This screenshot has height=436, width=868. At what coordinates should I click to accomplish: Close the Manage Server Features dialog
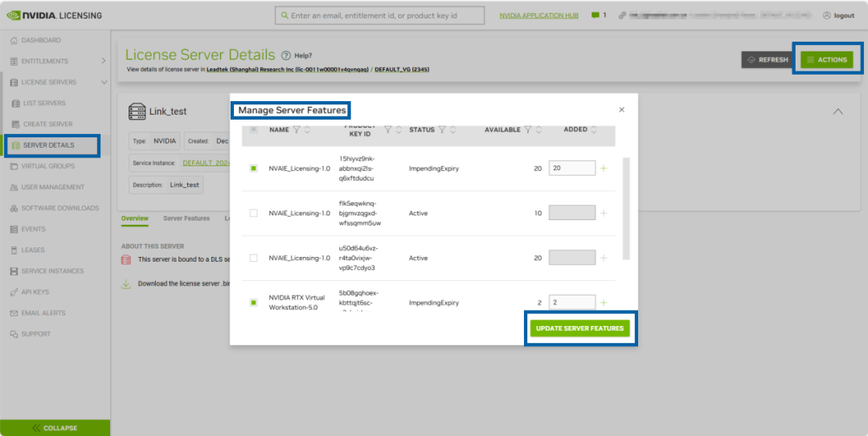pyautogui.click(x=621, y=109)
